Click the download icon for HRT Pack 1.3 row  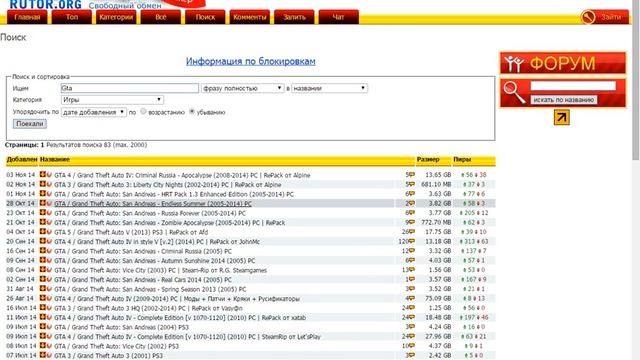coord(42,193)
